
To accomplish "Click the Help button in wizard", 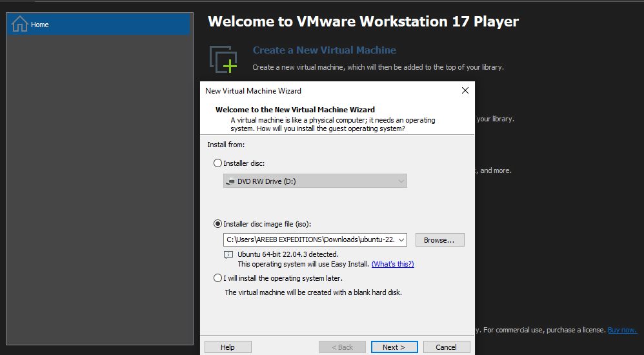I will [228, 347].
